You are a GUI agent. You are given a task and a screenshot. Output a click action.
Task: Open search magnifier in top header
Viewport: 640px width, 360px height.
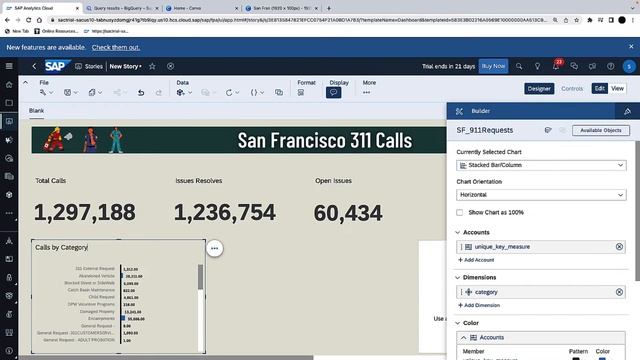tap(519, 66)
